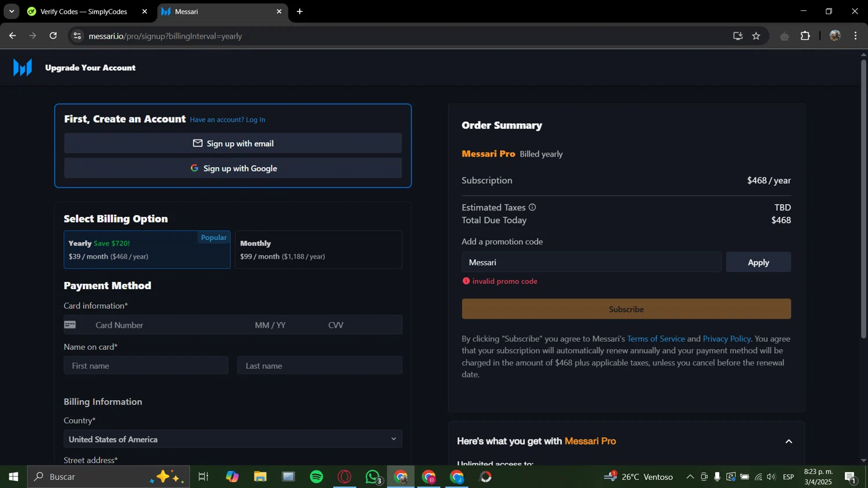Open the notification center icon
The image size is (868, 488).
[851, 477]
